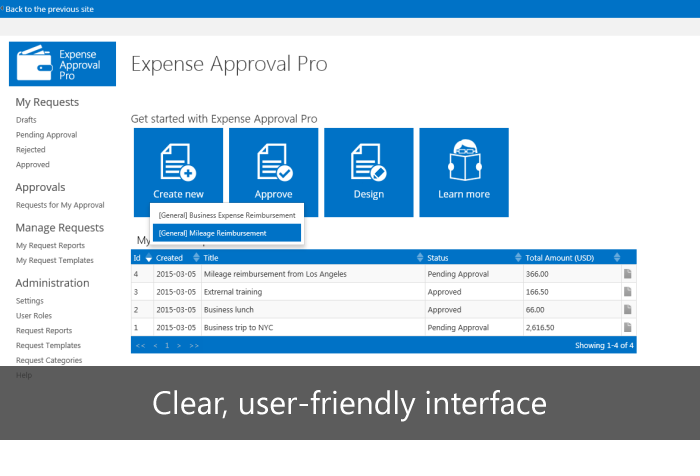
Task: Open document icon for Mileage reimbursement row
Action: pos(627,274)
